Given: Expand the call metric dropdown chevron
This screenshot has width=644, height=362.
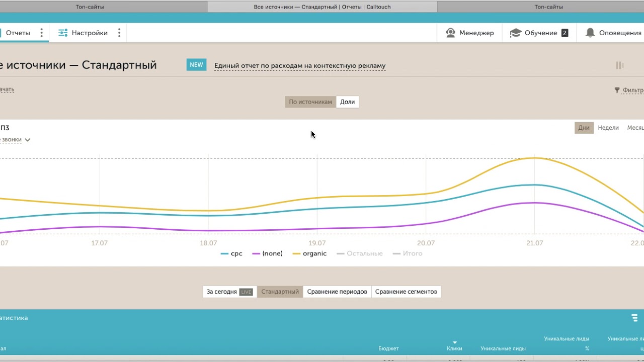Looking at the screenshot, I should 28,140.
